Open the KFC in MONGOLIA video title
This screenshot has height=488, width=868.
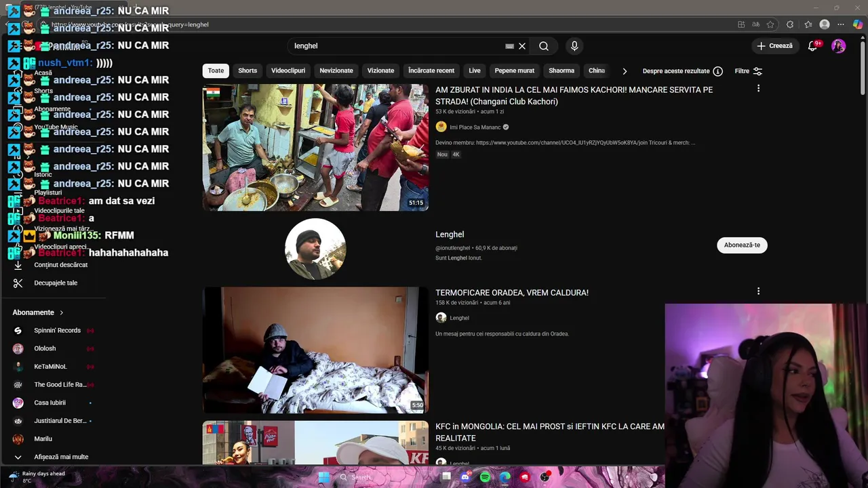coord(550,432)
